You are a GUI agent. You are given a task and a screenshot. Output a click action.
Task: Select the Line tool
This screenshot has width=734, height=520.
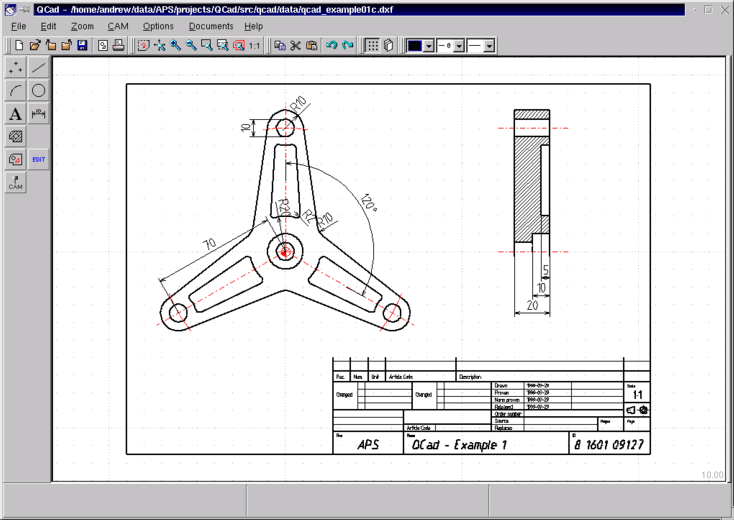click(x=39, y=68)
